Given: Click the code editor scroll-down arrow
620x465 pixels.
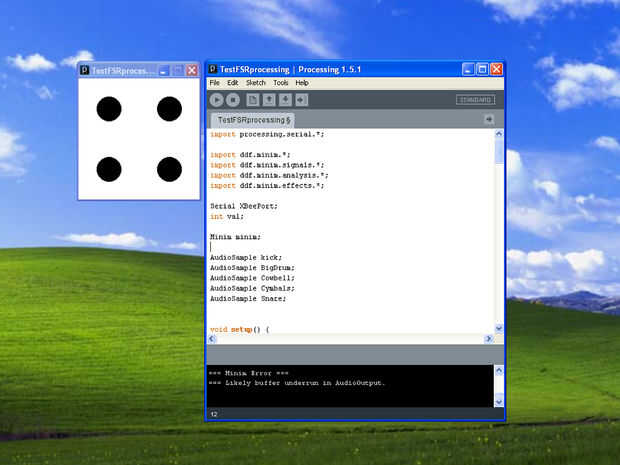Looking at the screenshot, I should tap(499, 329).
